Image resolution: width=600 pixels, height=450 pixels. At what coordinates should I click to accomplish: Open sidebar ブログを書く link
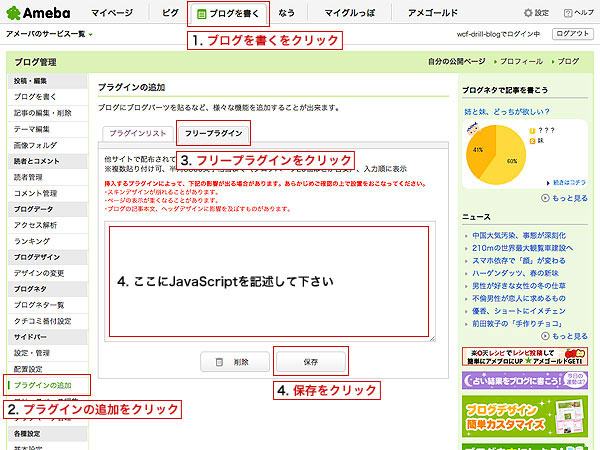[35, 97]
